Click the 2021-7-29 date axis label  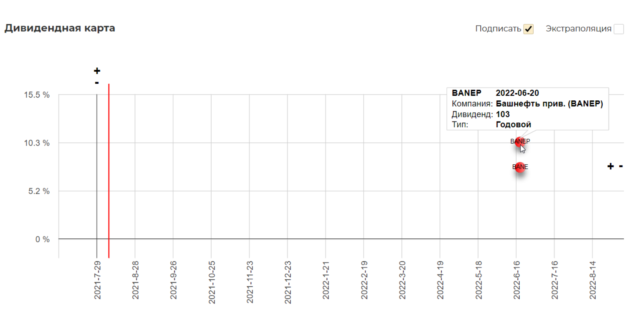(x=97, y=280)
